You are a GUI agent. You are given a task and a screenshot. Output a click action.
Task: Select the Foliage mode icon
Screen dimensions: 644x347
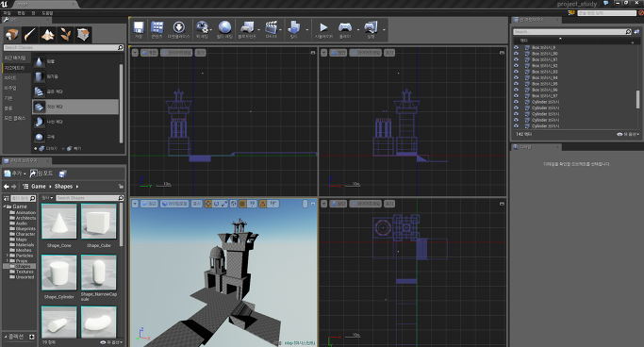pos(65,35)
